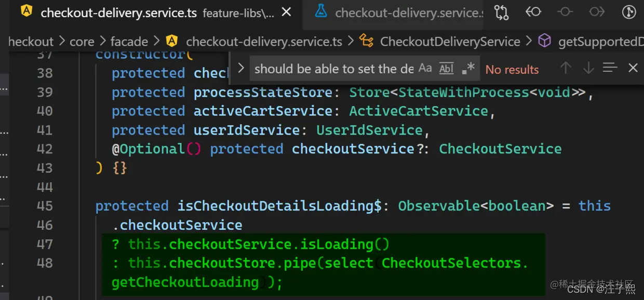Click the Angular icon in breadcrumb
This screenshot has width=644, height=300.
(x=171, y=41)
